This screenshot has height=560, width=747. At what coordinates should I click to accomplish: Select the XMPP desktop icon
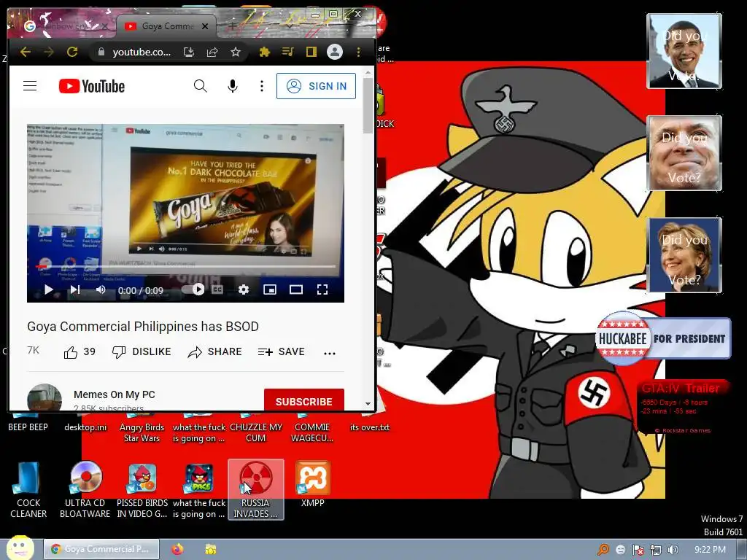point(312,485)
